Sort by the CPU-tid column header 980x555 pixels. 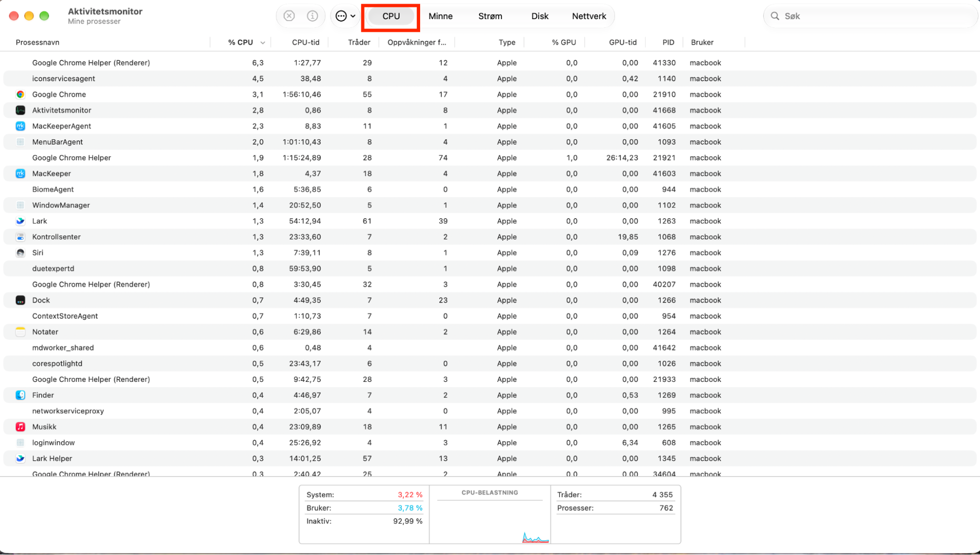[x=305, y=43]
